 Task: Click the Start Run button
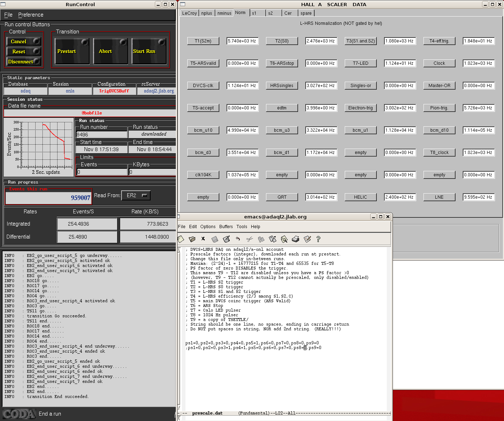coord(149,51)
